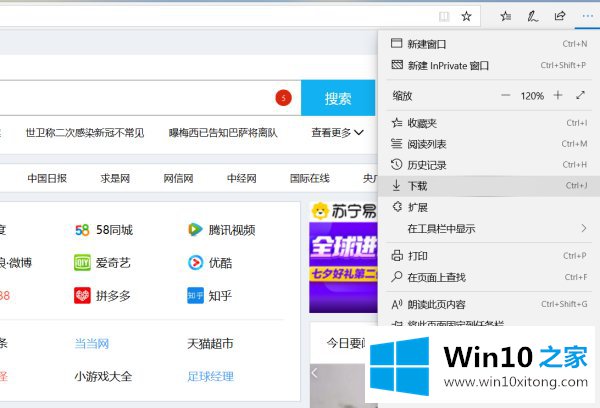This screenshot has width=600, height=408.
Task: Enter full screen via the zoom arrow icon
Action: pyautogui.click(x=580, y=95)
